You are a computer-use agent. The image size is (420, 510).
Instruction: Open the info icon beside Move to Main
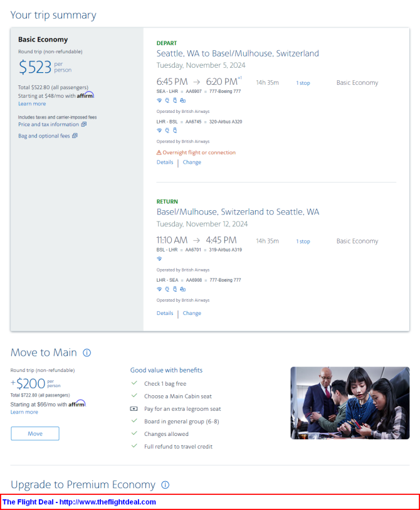(87, 353)
